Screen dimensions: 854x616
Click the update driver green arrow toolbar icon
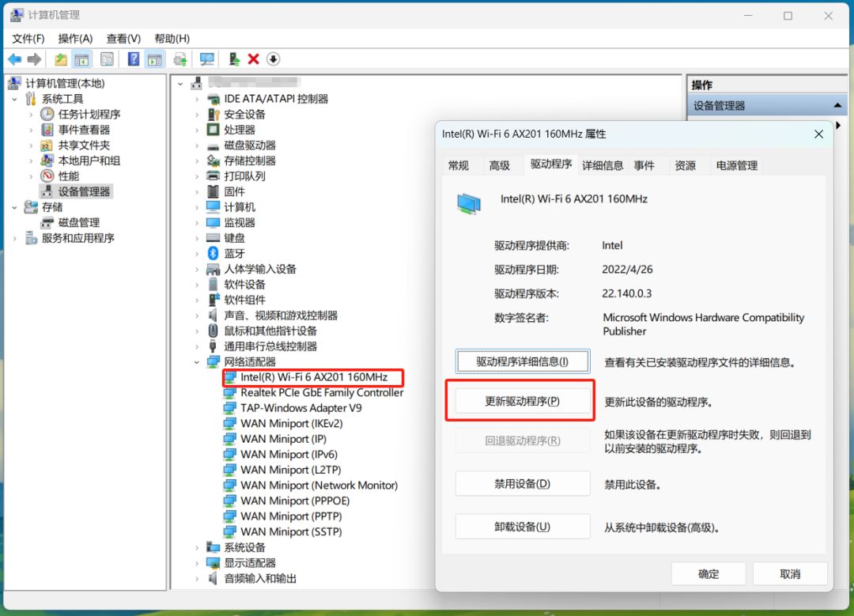(234, 59)
